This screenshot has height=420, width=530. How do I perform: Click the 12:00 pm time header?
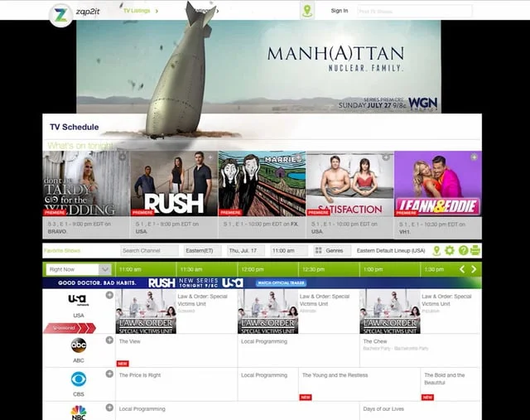click(x=252, y=269)
